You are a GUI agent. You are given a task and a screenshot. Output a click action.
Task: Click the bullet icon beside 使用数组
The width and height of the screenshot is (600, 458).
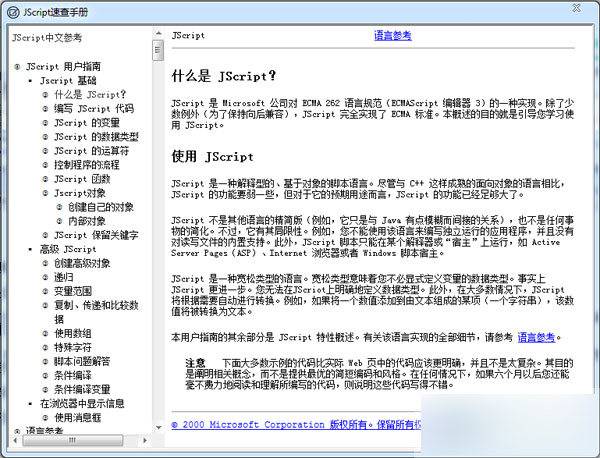point(45,334)
